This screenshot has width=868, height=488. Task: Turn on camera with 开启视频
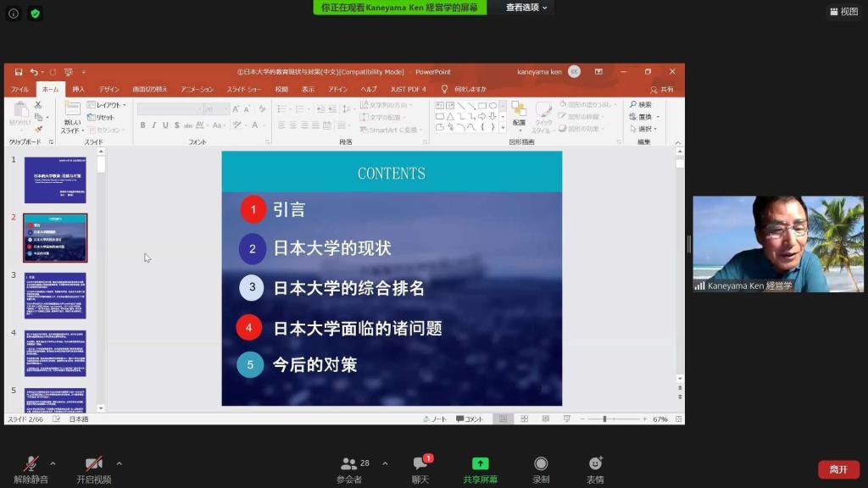click(94, 464)
